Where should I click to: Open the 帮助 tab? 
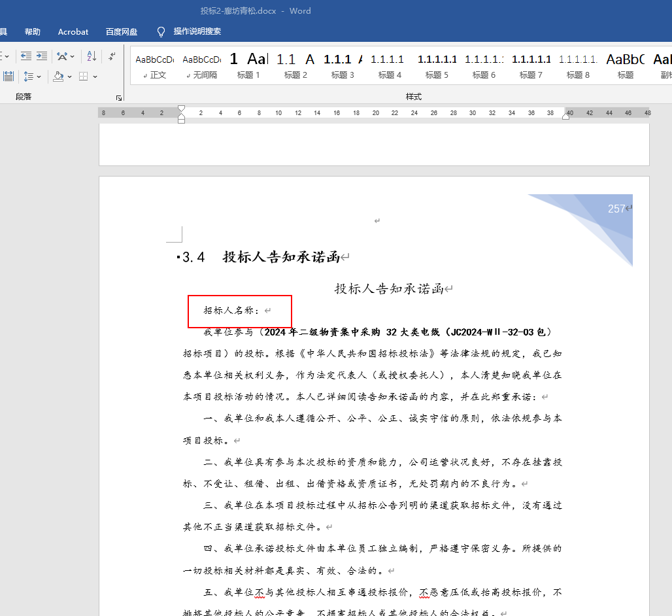33,32
